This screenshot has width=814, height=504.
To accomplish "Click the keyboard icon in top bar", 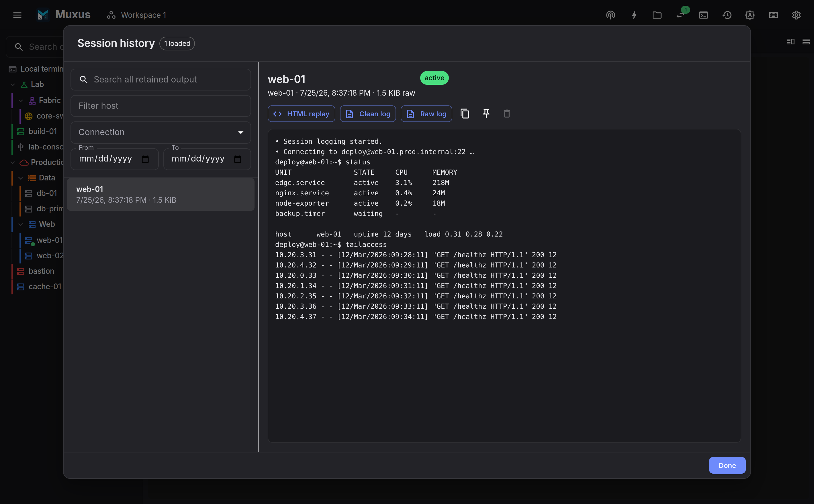I will (773, 15).
